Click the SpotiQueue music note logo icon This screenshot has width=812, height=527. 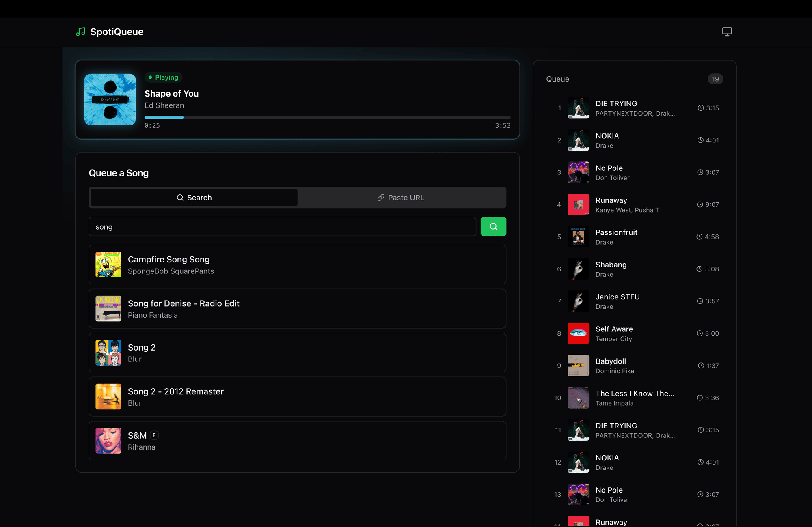click(x=81, y=32)
